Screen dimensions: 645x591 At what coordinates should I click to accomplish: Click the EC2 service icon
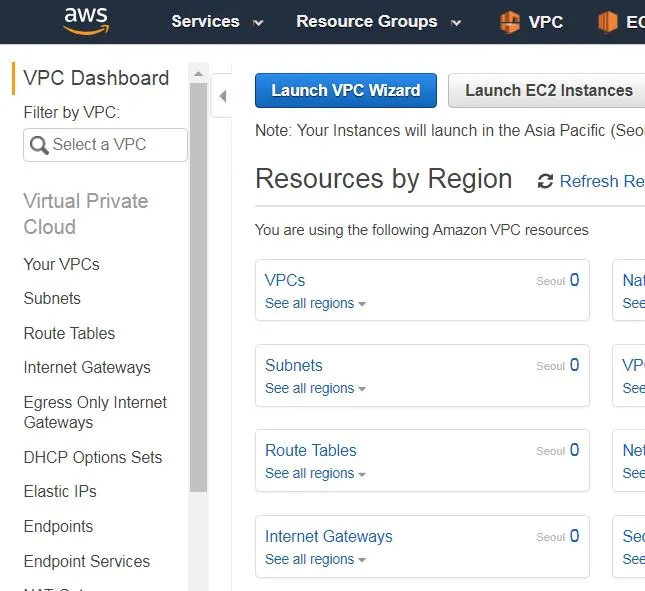(607, 22)
